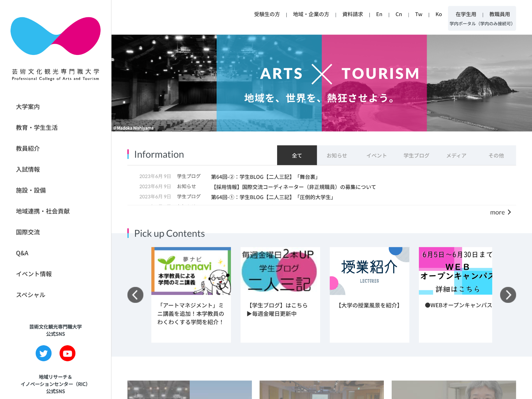Viewport: 532px width, 399px height.
Task: Select the 学生ブログ filter tab
Action: click(416, 155)
